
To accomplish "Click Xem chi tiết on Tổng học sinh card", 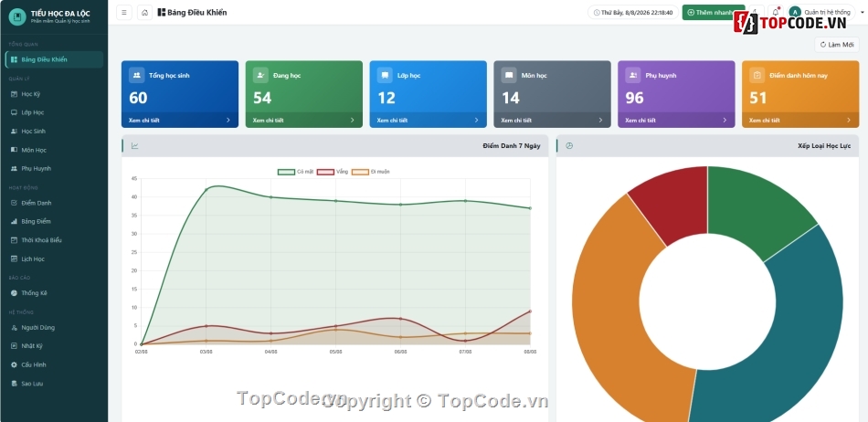I will [x=145, y=120].
